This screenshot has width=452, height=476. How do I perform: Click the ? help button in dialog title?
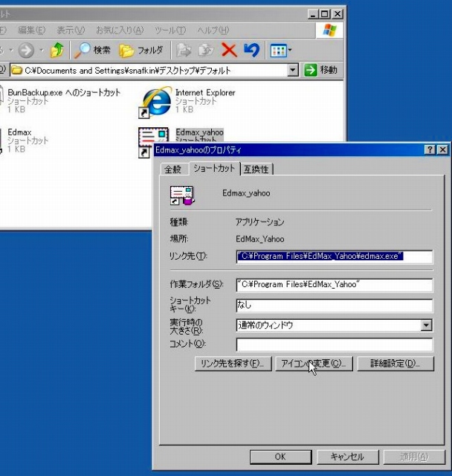click(x=430, y=149)
